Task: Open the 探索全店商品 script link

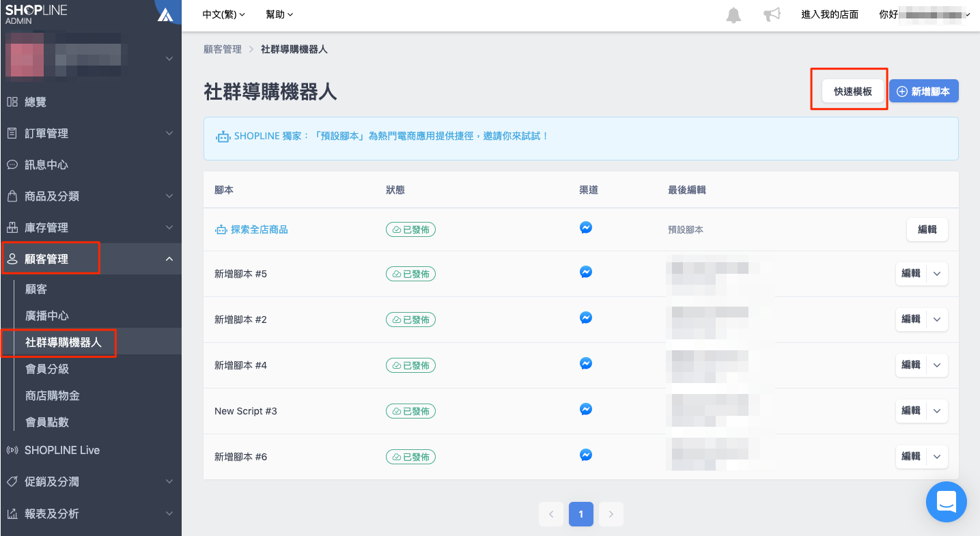Action: tap(259, 229)
